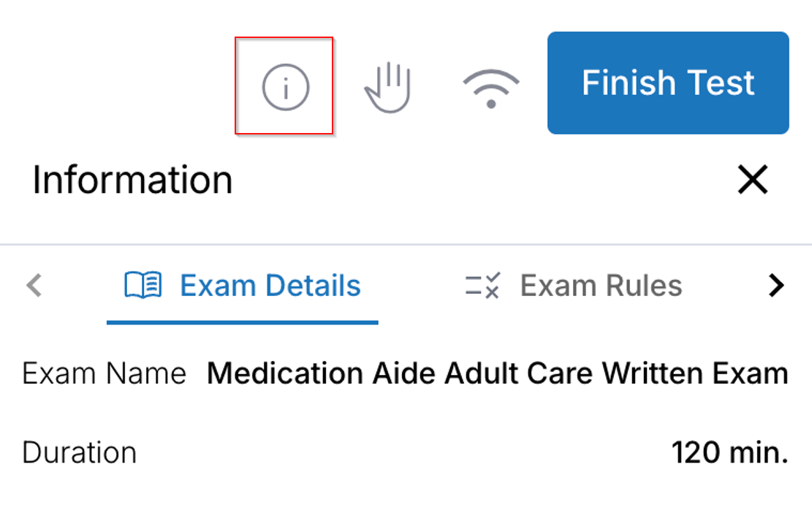Click the Information panel heading
This screenshot has width=812, height=524.
[132, 180]
